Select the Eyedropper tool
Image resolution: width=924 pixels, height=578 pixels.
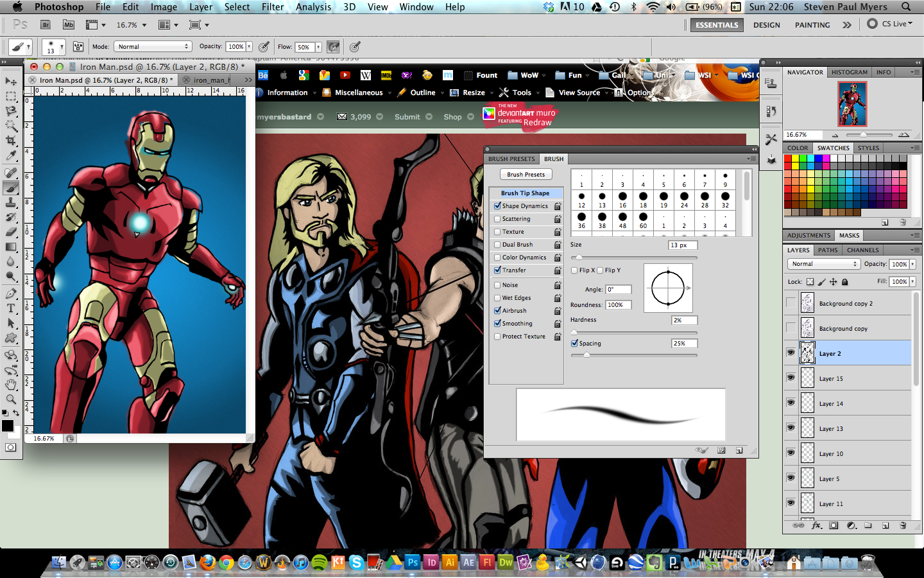coord(11,155)
